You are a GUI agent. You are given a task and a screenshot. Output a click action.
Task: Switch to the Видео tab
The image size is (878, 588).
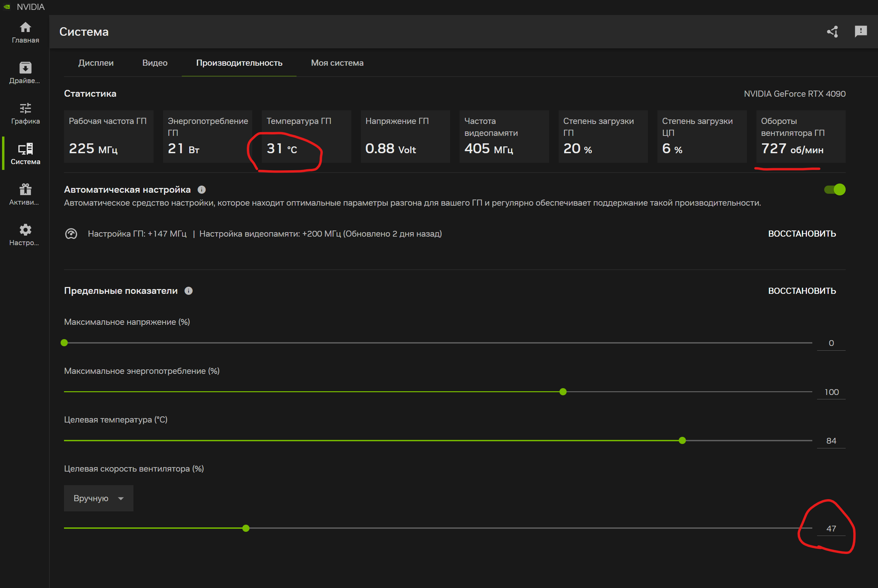point(155,63)
